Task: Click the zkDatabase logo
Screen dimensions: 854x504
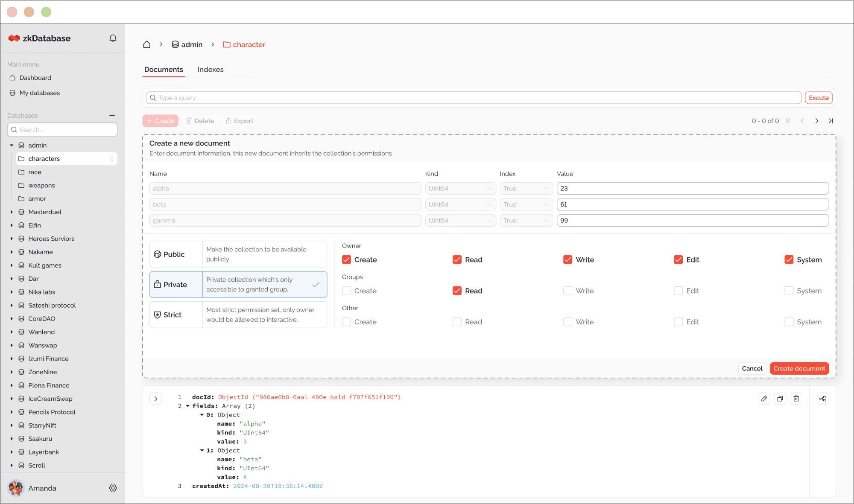Action: [39, 38]
